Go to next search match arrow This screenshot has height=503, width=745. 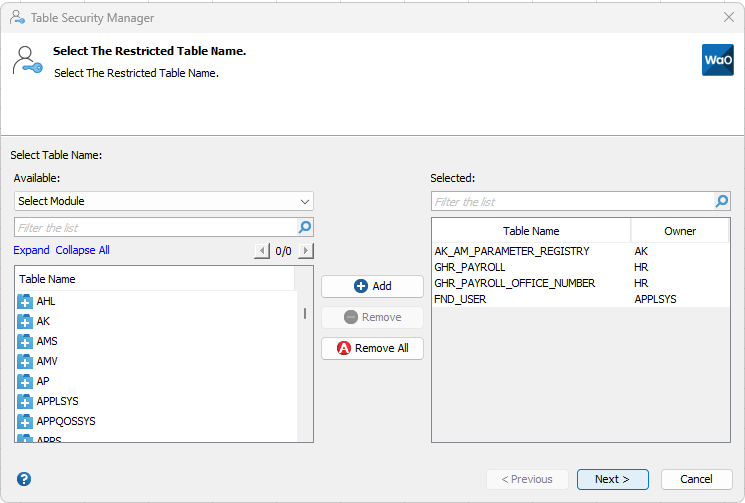pos(306,251)
